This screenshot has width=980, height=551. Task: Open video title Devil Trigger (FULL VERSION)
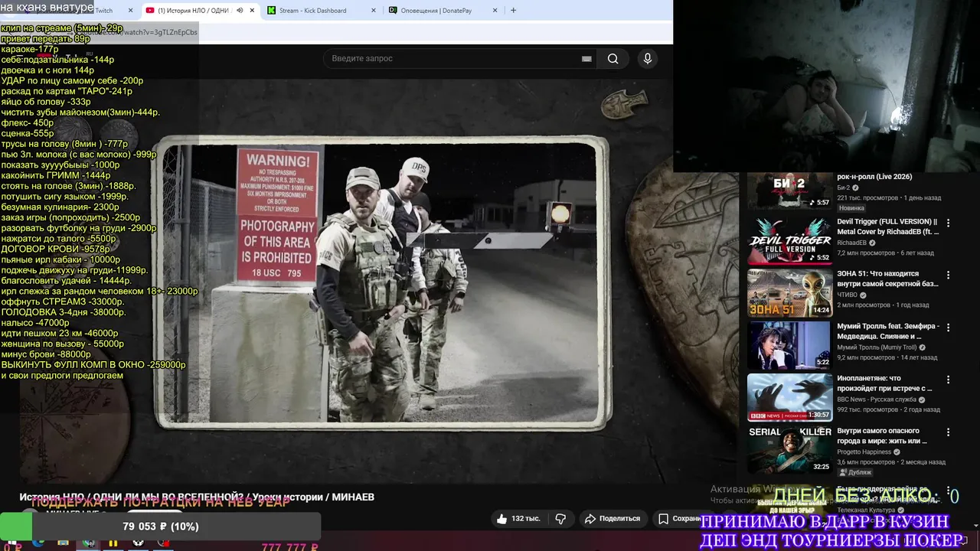pyautogui.click(x=887, y=227)
